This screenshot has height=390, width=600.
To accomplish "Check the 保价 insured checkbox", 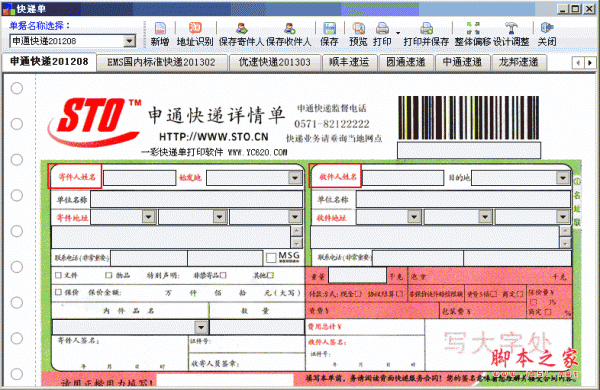I will click(x=58, y=292).
